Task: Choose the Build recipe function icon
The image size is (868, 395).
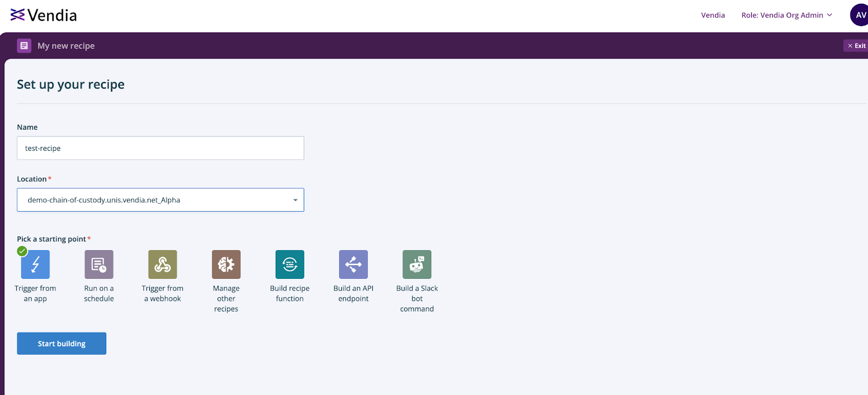Action: click(290, 264)
